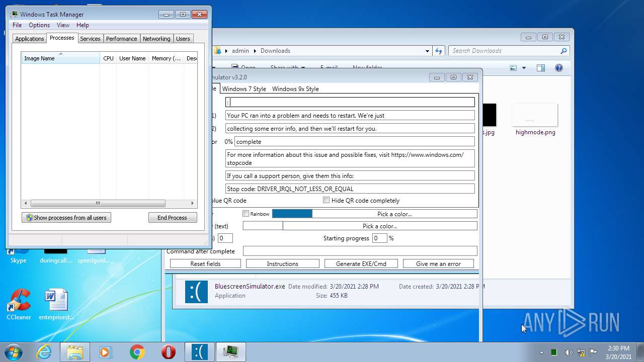The height and width of the screenshot is (362, 644).
Task: Pick a color for the text
Action: coord(380,226)
